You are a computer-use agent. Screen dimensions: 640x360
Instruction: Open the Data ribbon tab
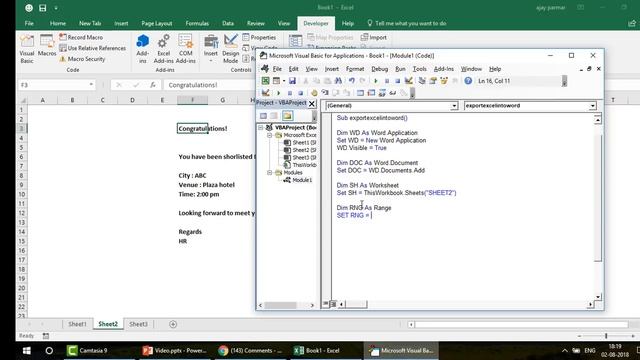tap(228, 23)
